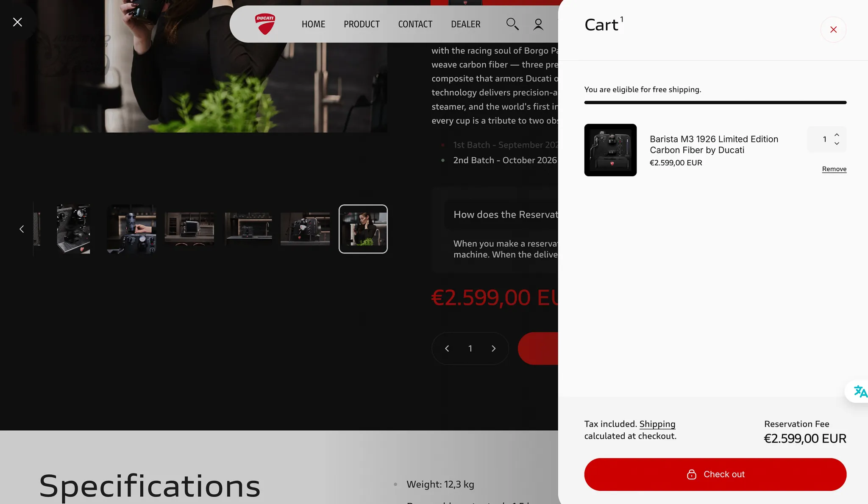The image size is (868, 504).
Task: Select the woman drinking coffee thumbnail
Action: (x=363, y=229)
